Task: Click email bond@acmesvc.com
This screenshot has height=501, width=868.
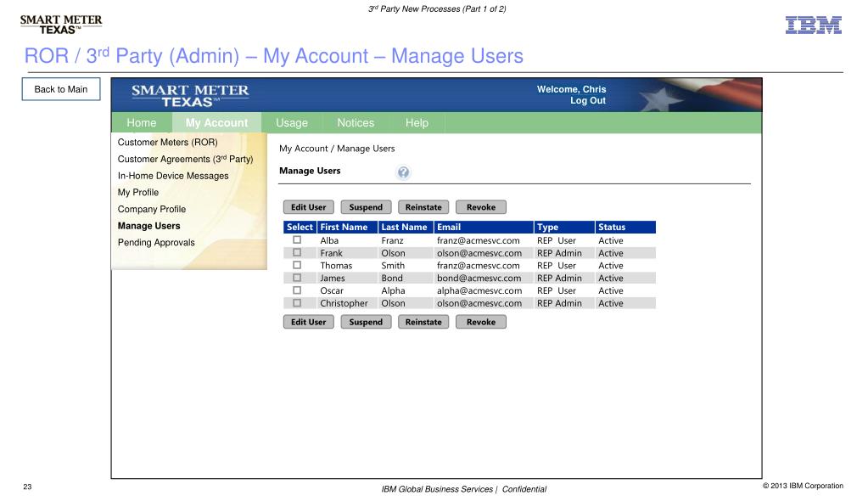Action: point(479,279)
